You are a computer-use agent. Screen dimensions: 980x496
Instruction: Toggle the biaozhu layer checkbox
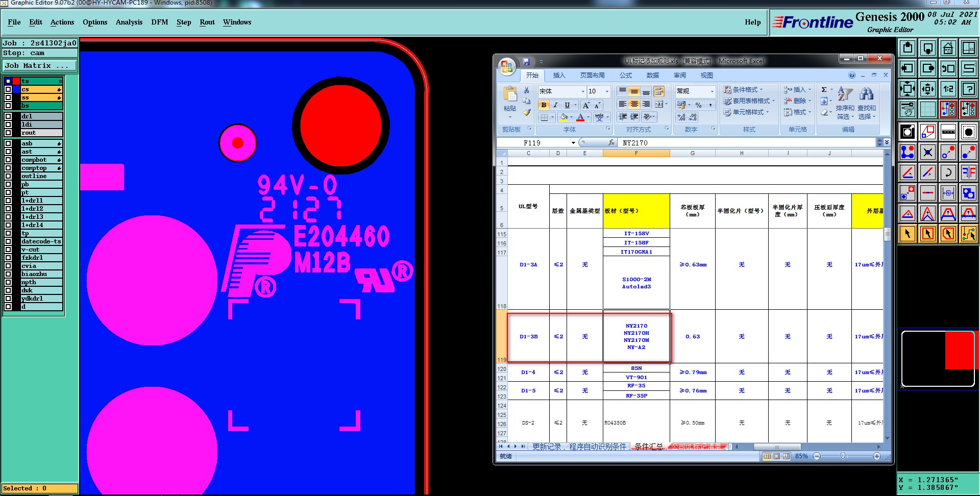click(x=8, y=274)
